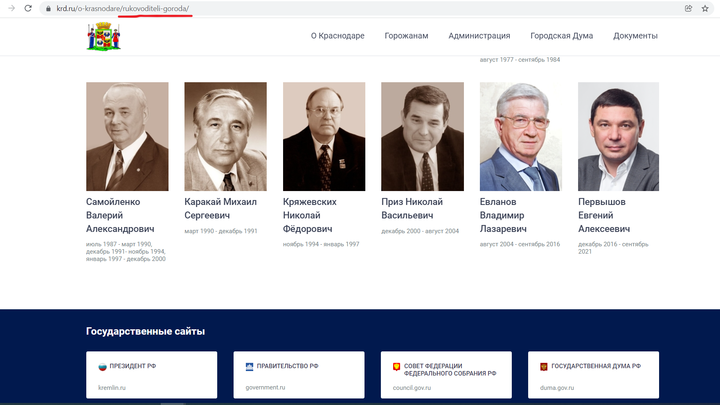Open the government.ru link
Viewport: 720px width, 405px height.
pos(265,388)
